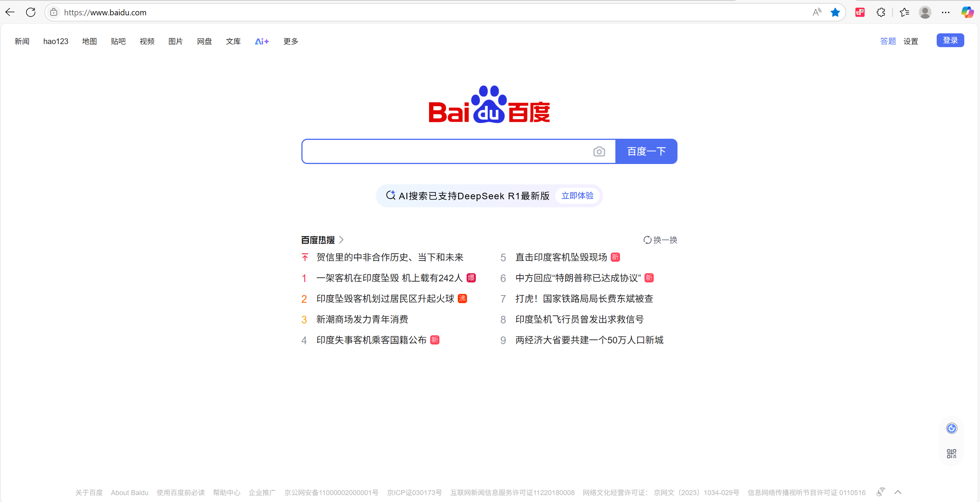Click the browser back arrow
This screenshot has width=980, height=502.
click(10, 12)
